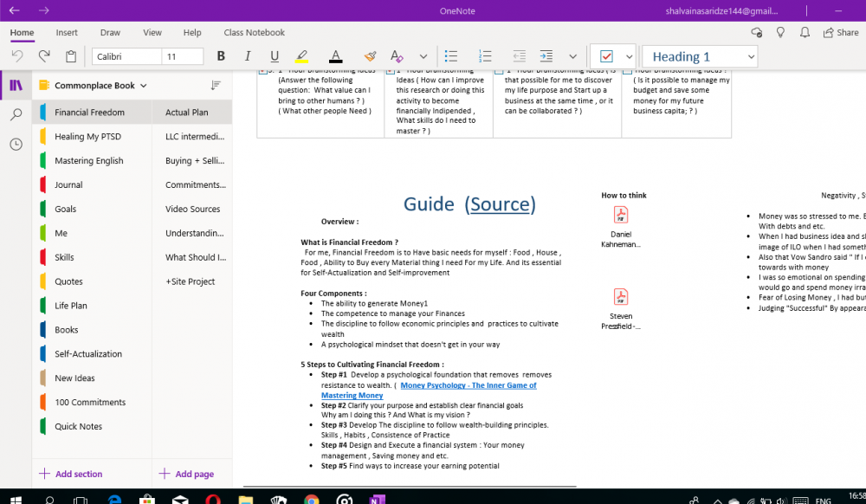The width and height of the screenshot is (866, 504).
Task: Apply the yellow text highlight color
Action: [301, 56]
